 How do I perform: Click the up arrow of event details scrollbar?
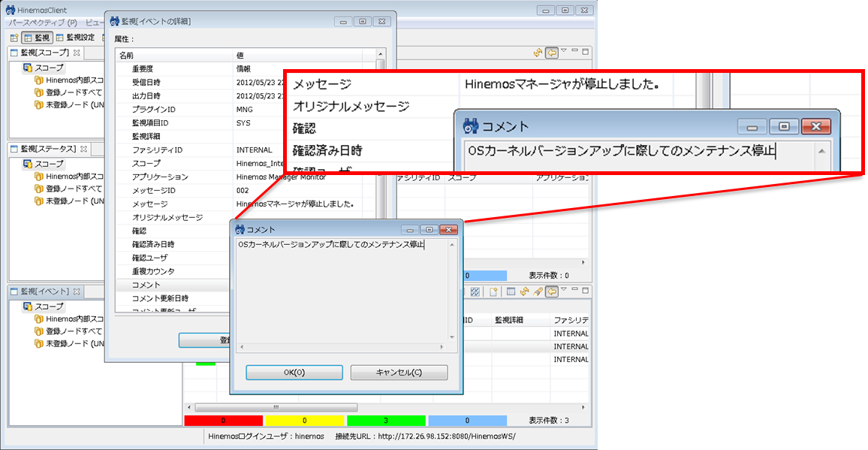[x=380, y=54]
